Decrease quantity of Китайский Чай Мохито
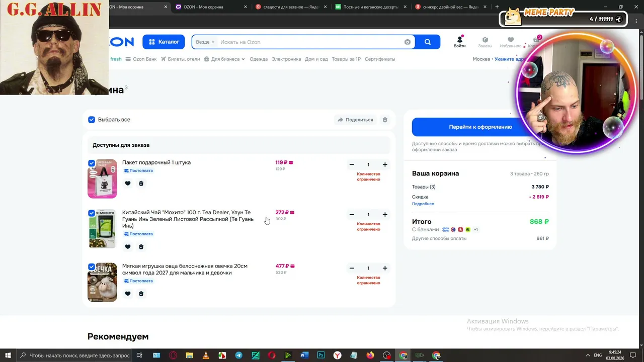This screenshot has height=362, width=644. pos(352,215)
